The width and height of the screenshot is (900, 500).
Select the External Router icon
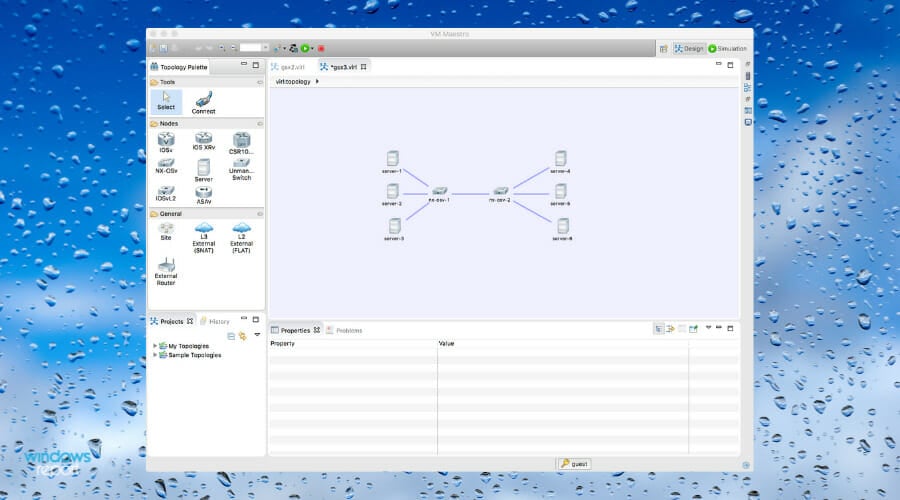pos(166,272)
